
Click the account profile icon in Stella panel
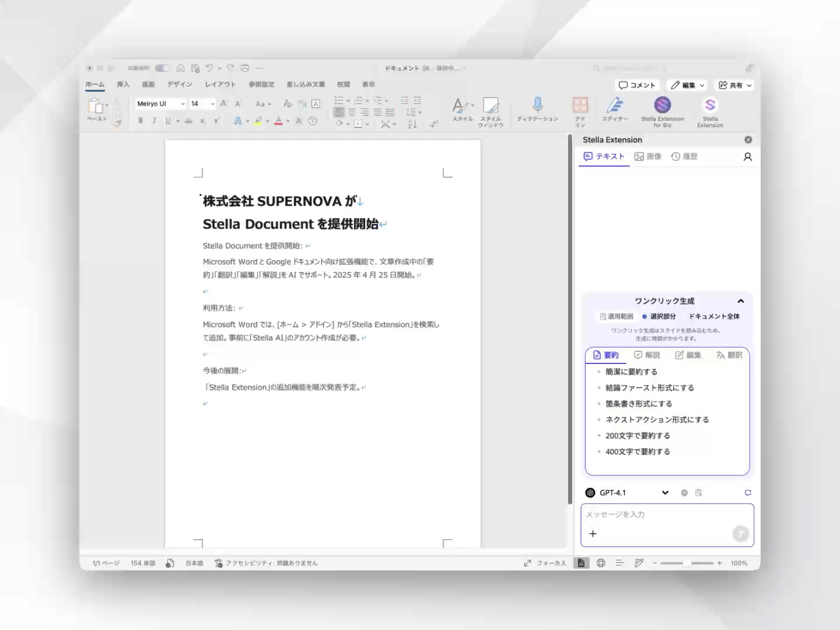click(x=747, y=156)
